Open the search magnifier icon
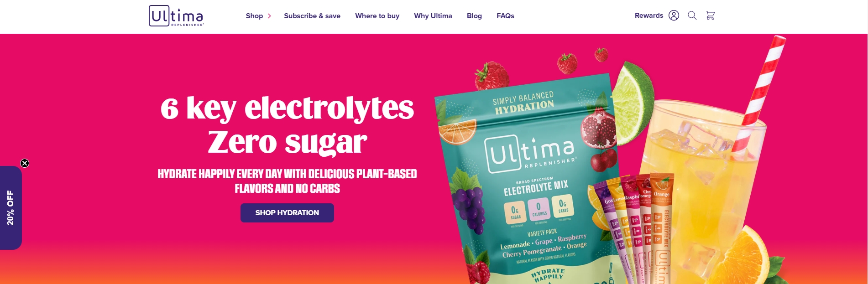 pos(692,15)
